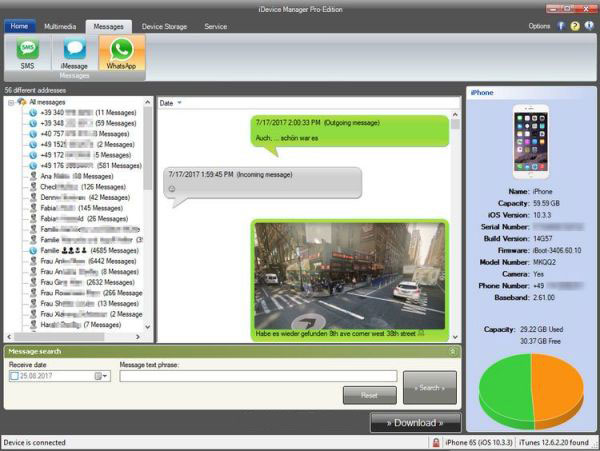This screenshot has height=451, width=600.
Task: Click the Search button
Action: tap(430, 388)
